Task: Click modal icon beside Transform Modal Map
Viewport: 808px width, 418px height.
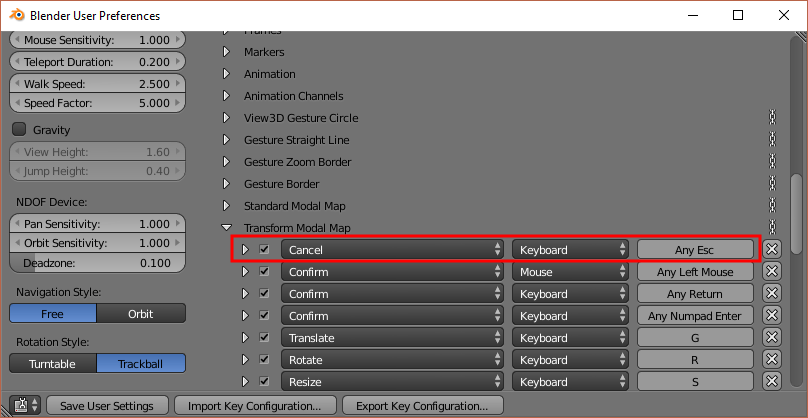Action: pos(772,227)
